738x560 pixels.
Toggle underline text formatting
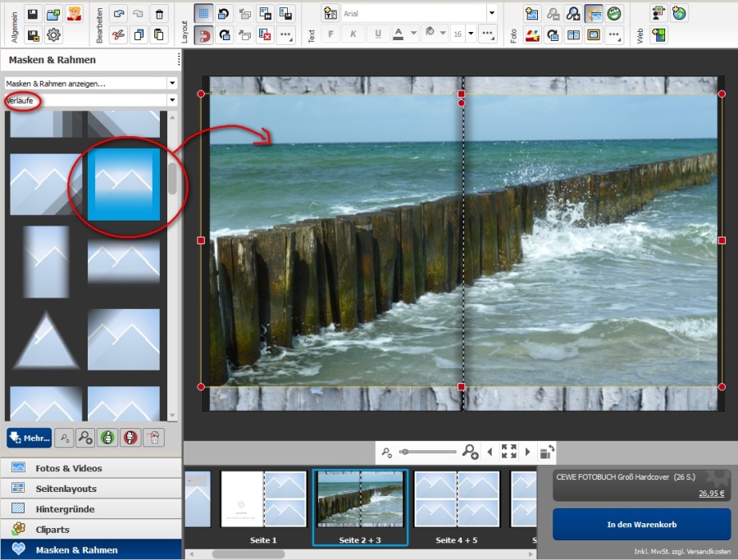point(377,34)
